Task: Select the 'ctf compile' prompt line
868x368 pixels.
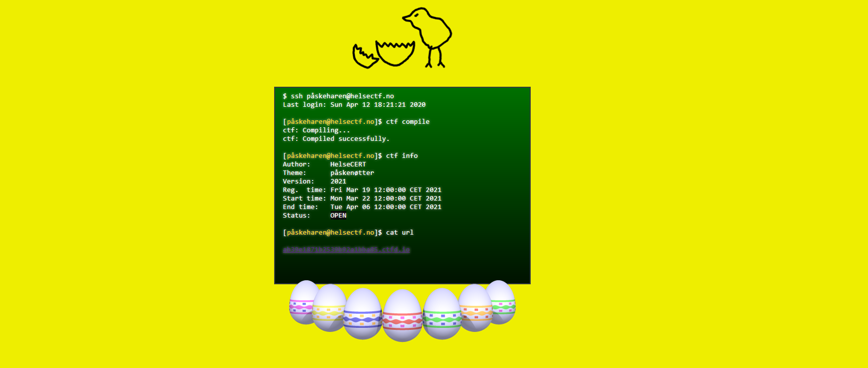Action: [x=356, y=121]
